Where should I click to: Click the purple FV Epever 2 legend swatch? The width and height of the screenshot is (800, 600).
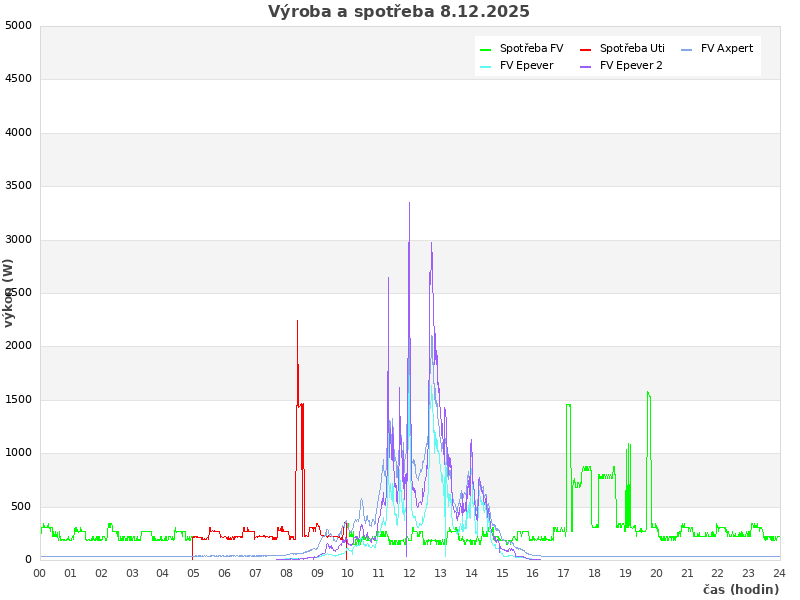click(586, 66)
